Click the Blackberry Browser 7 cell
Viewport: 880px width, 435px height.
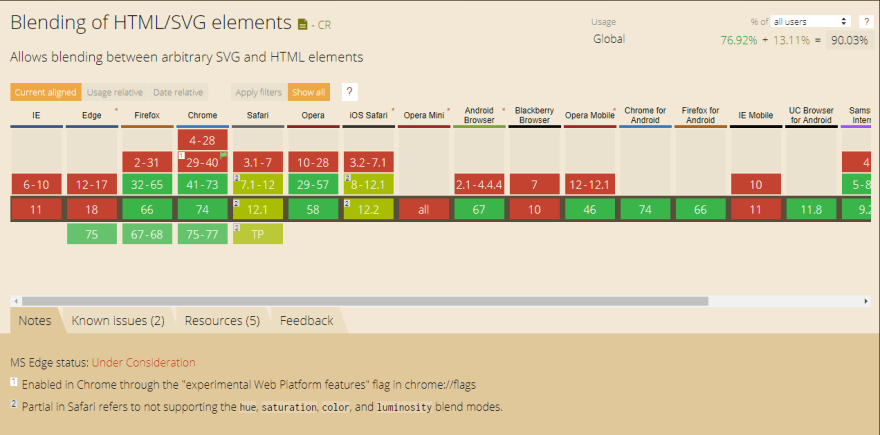tap(535, 184)
